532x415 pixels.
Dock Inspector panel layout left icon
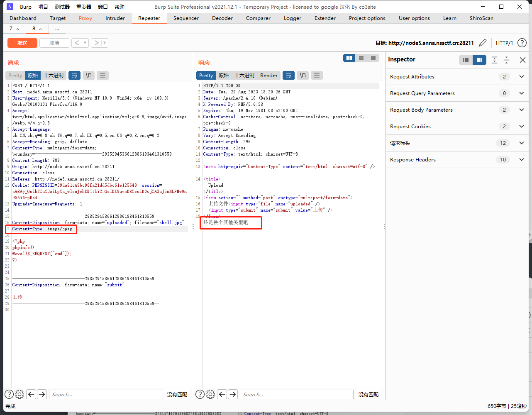pyautogui.click(x=466, y=60)
